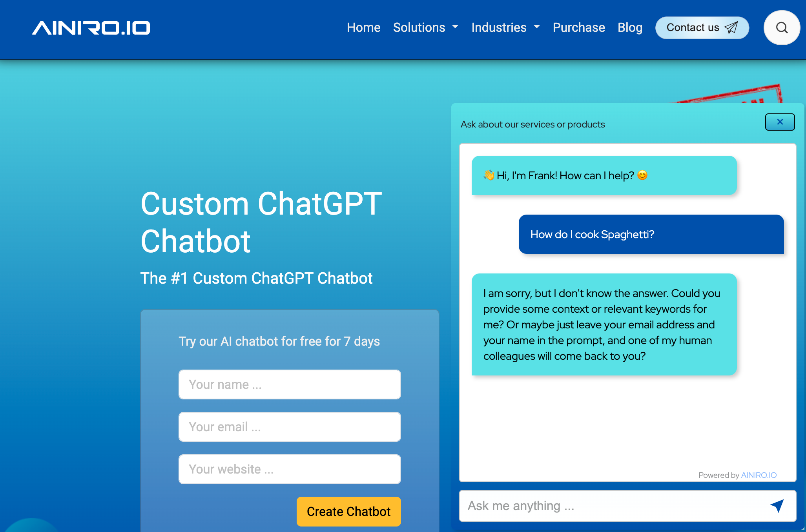Click the close X icon on chatbot window
The width and height of the screenshot is (806, 532).
[x=779, y=122]
